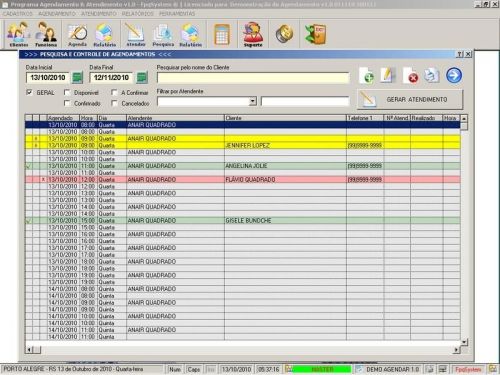
Task: Enable the A Confirmar checkbox
Action: (x=114, y=92)
